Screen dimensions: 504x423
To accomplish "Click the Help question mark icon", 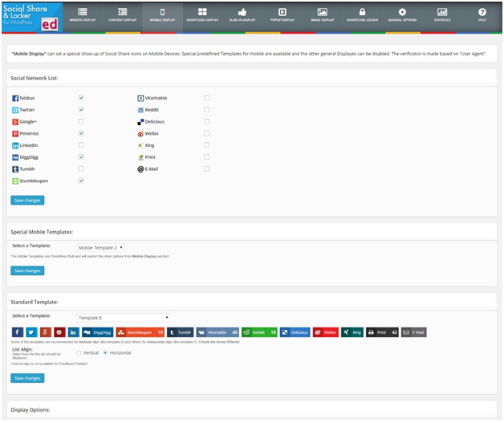I will 482,12.
